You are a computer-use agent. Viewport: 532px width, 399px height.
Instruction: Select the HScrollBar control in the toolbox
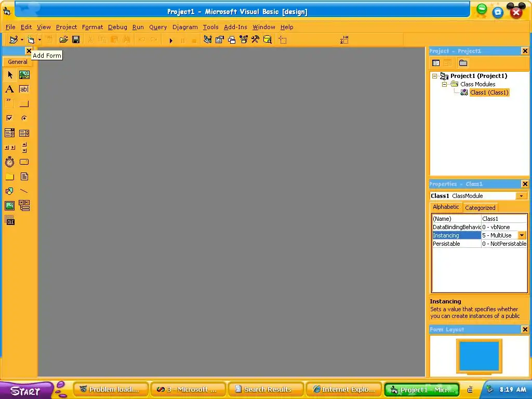click(10, 147)
